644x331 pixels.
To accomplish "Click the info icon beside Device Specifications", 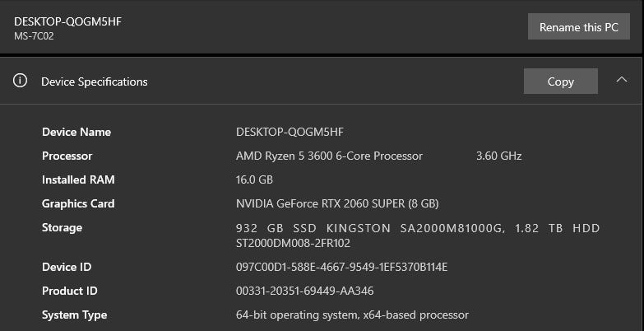I will click(21, 81).
